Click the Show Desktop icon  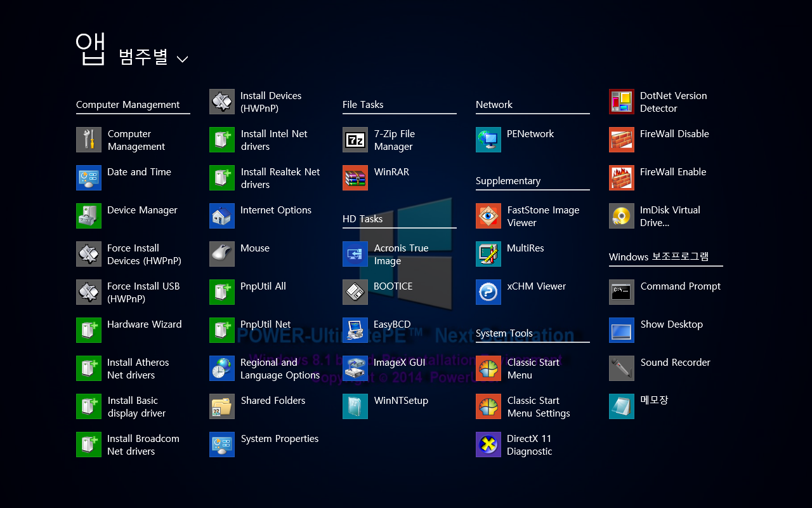(x=622, y=330)
